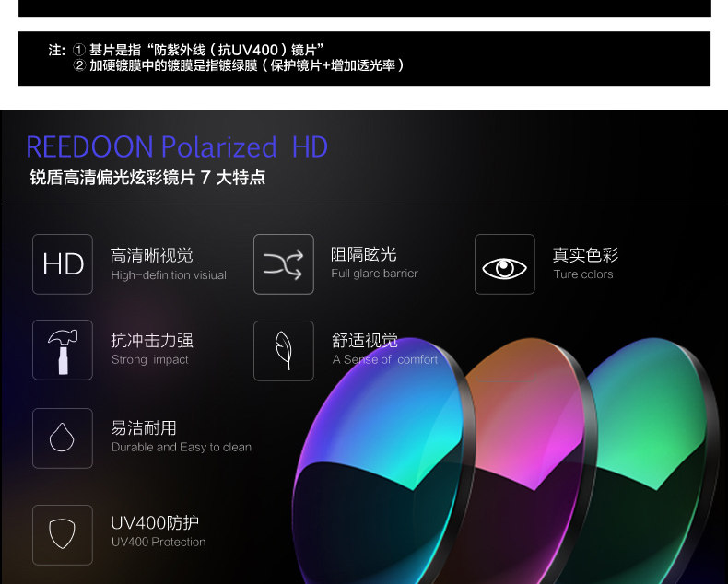Click the REEDOON Polarized HD heading
728x584 pixels.
(x=177, y=147)
